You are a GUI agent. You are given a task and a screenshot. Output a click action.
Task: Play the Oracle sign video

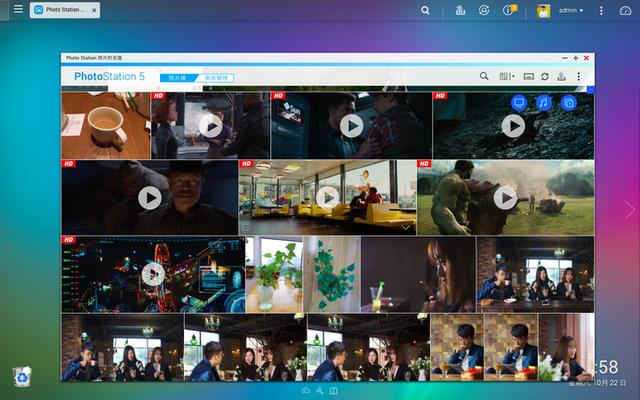pyautogui.click(x=351, y=126)
